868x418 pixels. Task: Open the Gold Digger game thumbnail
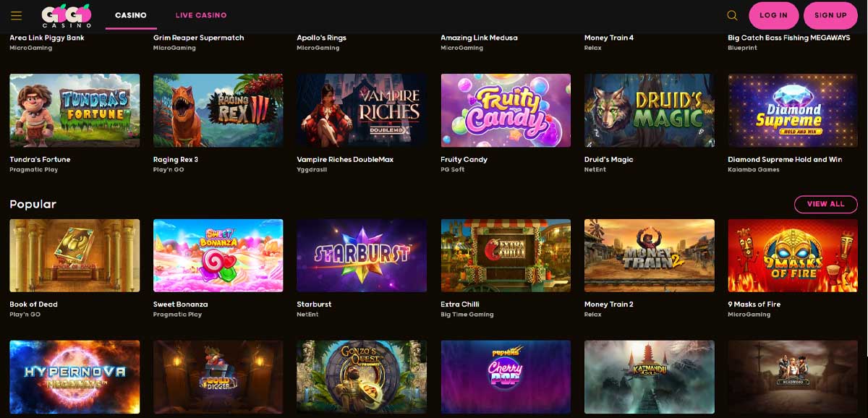(218, 378)
